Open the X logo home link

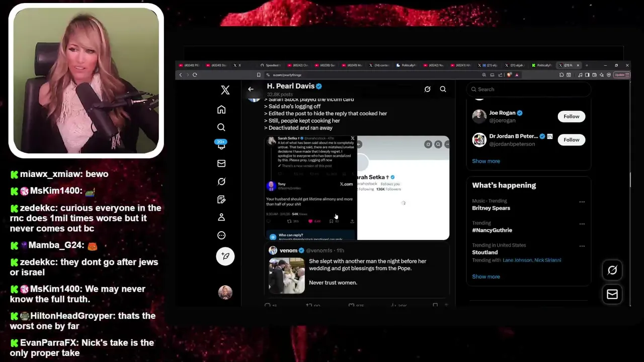coord(225,90)
